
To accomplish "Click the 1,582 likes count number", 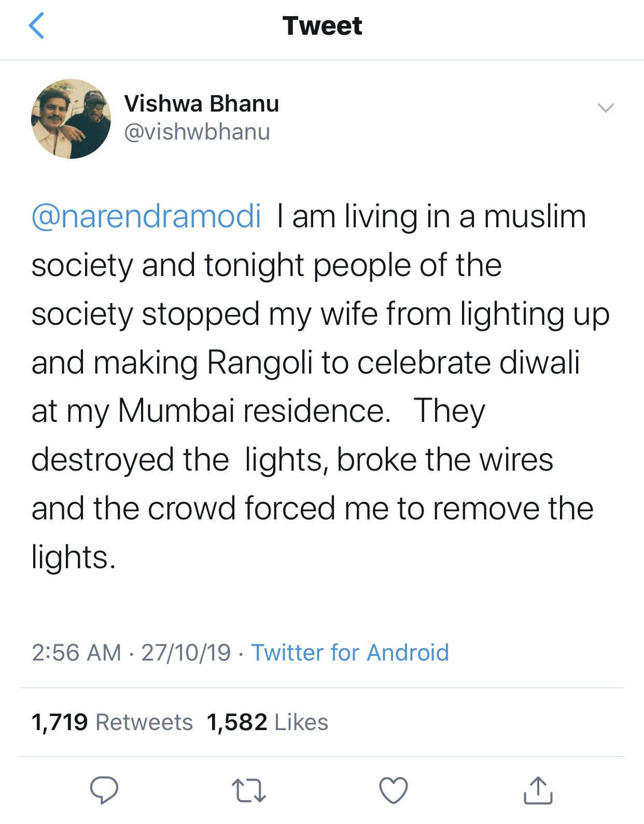I will (237, 722).
